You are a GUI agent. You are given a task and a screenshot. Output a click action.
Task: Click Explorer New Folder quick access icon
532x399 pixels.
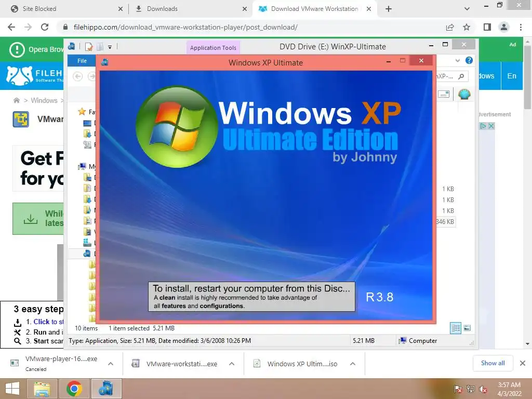click(100, 46)
